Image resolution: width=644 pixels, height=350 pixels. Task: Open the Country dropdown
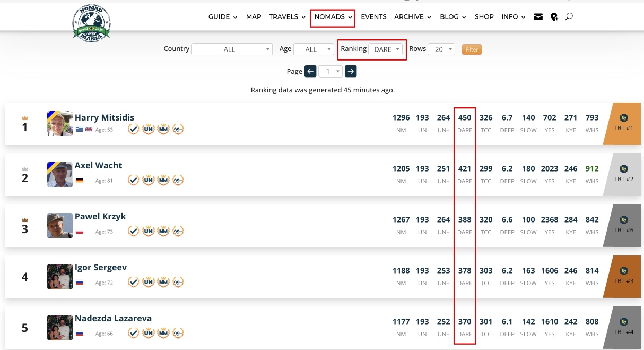click(232, 49)
